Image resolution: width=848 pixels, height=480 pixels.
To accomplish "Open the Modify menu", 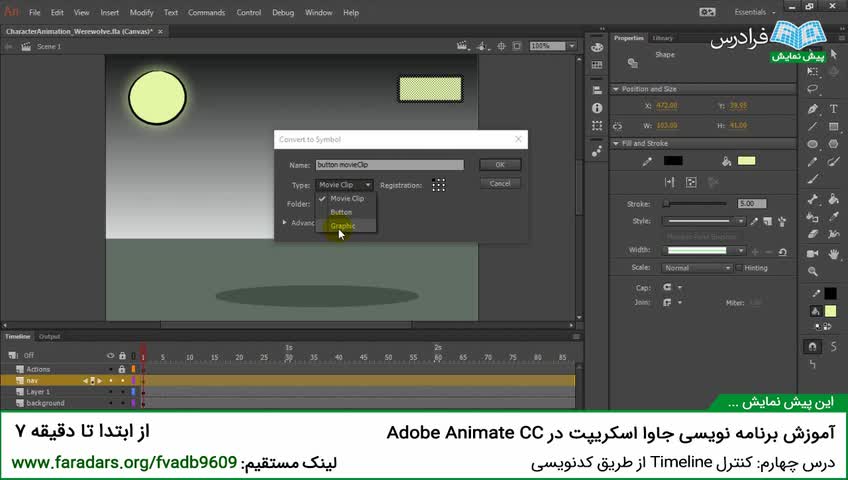I will [x=142, y=12].
